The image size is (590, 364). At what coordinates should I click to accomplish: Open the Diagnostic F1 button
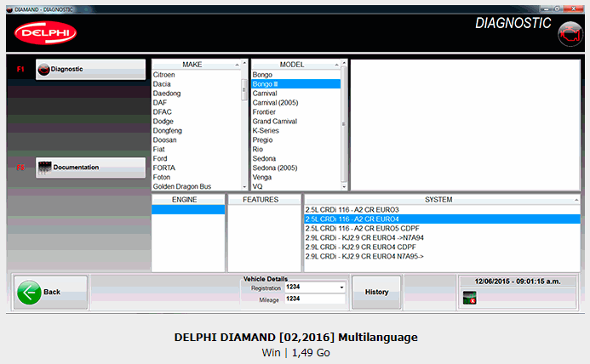pos(91,69)
